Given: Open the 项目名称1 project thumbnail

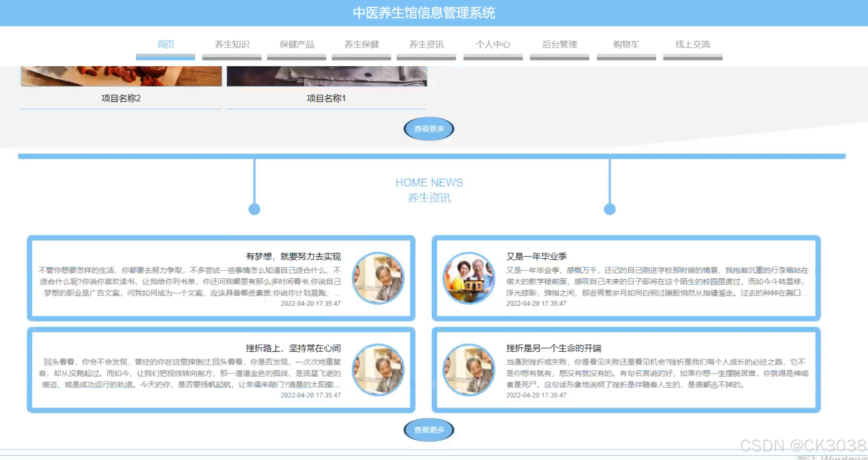Looking at the screenshot, I should [327, 76].
